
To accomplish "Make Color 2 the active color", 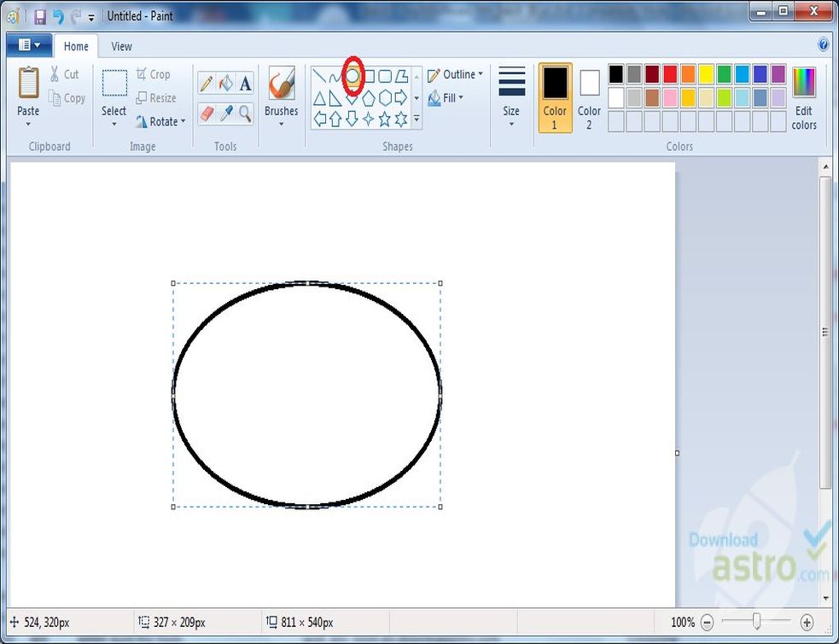I will point(589,98).
